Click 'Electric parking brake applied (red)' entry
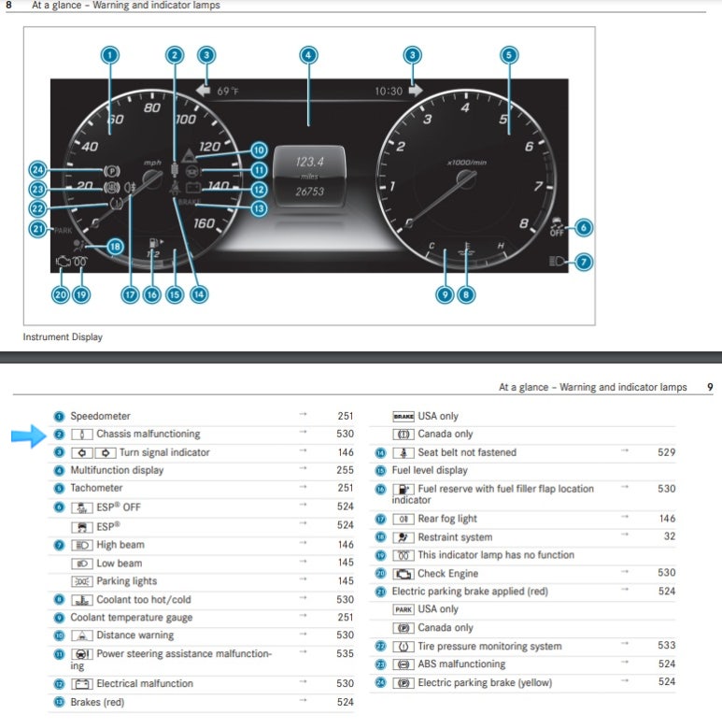722x728 pixels. tap(470, 591)
